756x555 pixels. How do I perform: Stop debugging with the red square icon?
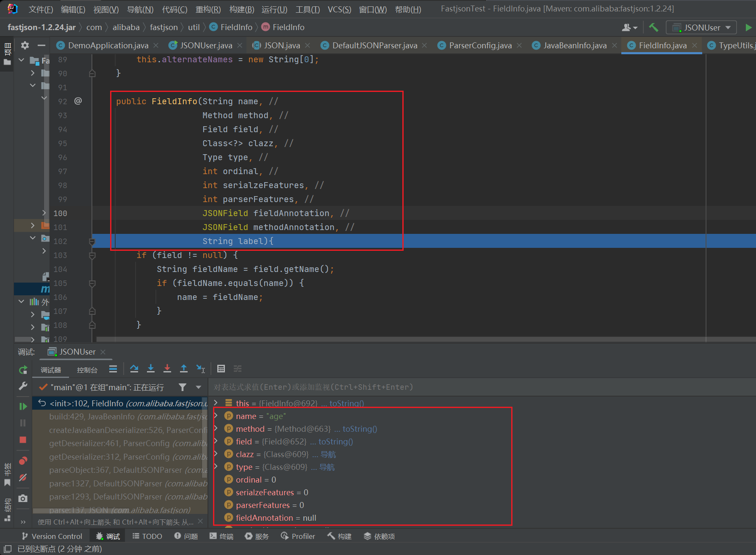tap(23, 440)
